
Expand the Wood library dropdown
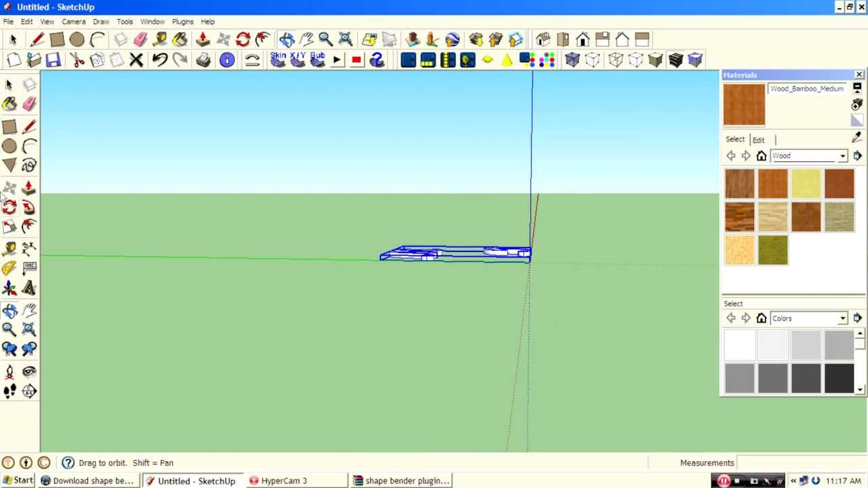(842, 156)
